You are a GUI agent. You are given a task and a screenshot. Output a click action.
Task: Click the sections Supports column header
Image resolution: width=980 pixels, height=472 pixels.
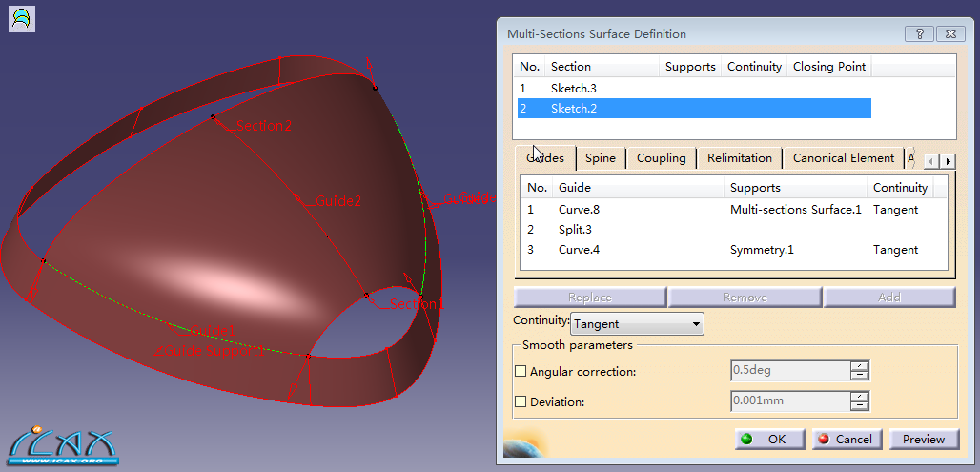click(690, 66)
